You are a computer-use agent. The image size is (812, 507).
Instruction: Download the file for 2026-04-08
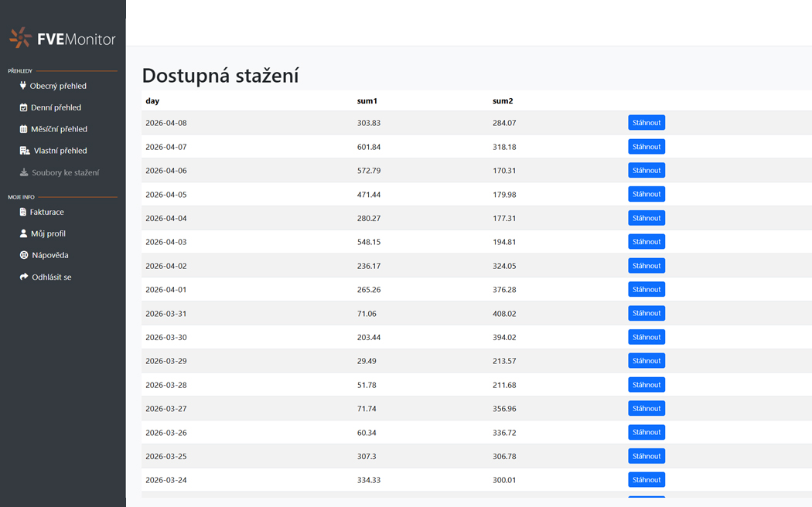646,123
